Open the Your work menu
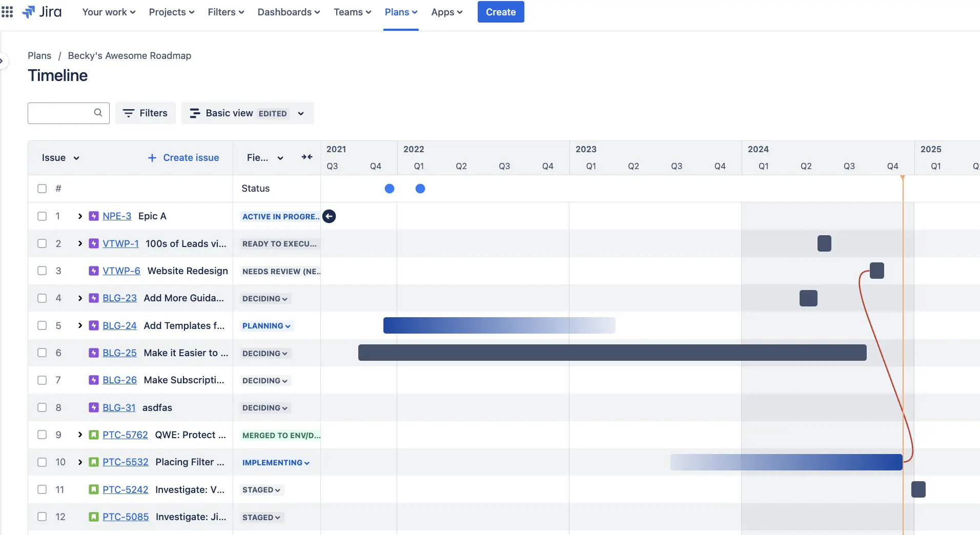Image resolution: width=980 pixels, height=535 pixels. coord(109,12)
